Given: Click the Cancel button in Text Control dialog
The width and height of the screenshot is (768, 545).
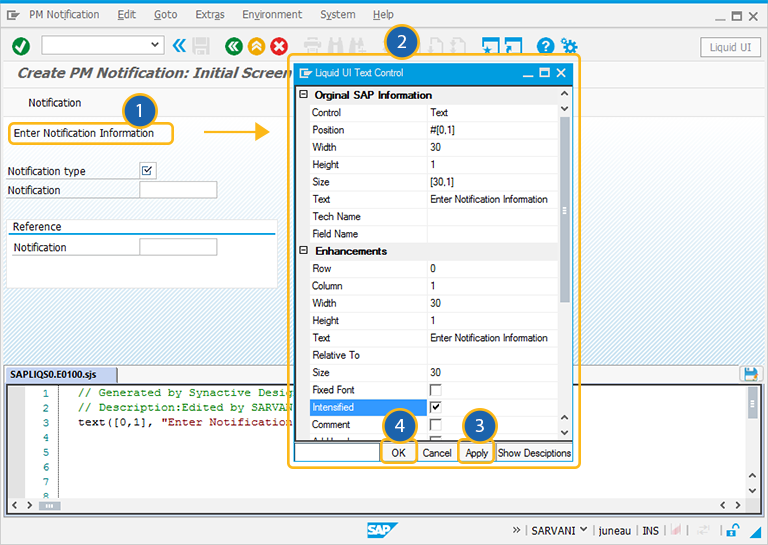Looking at the screenshot, I should tap(437, 453).
